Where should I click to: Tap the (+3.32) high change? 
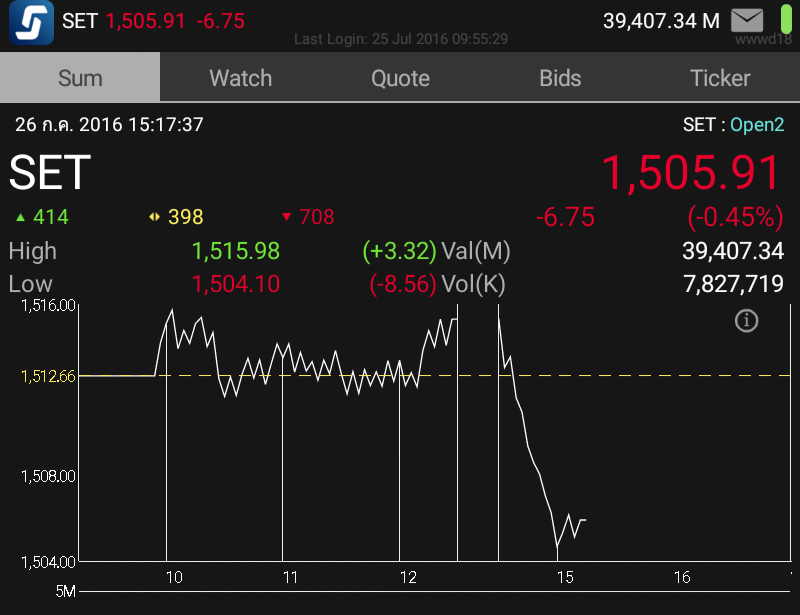(x=399, y=251)
